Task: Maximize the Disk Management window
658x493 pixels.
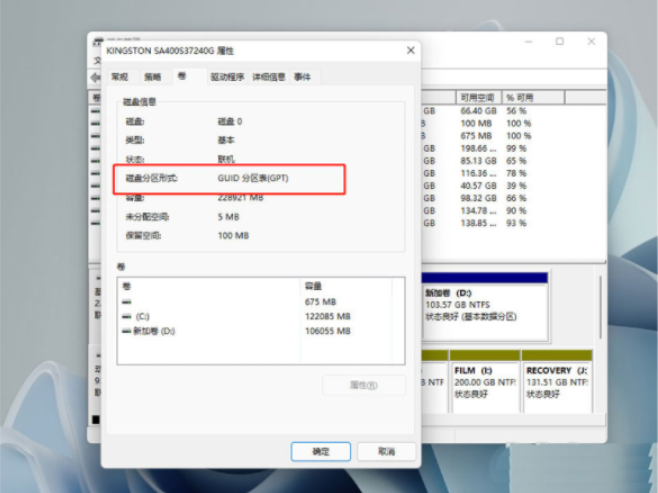Action: point(560,41)
